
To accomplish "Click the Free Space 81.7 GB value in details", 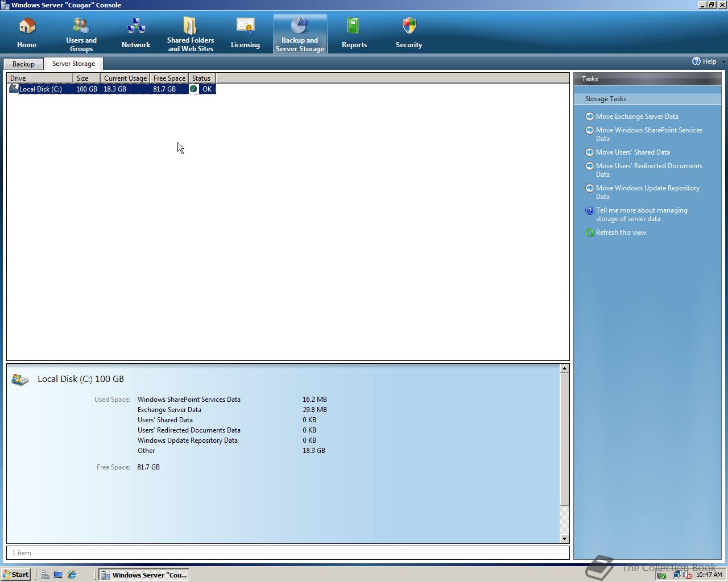I will tap(148, 467).
